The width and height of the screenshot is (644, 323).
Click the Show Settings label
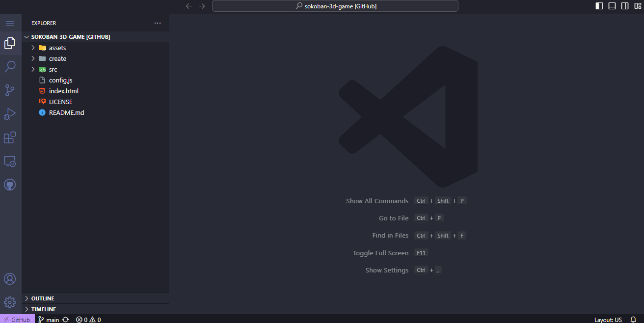pos(387,270)
